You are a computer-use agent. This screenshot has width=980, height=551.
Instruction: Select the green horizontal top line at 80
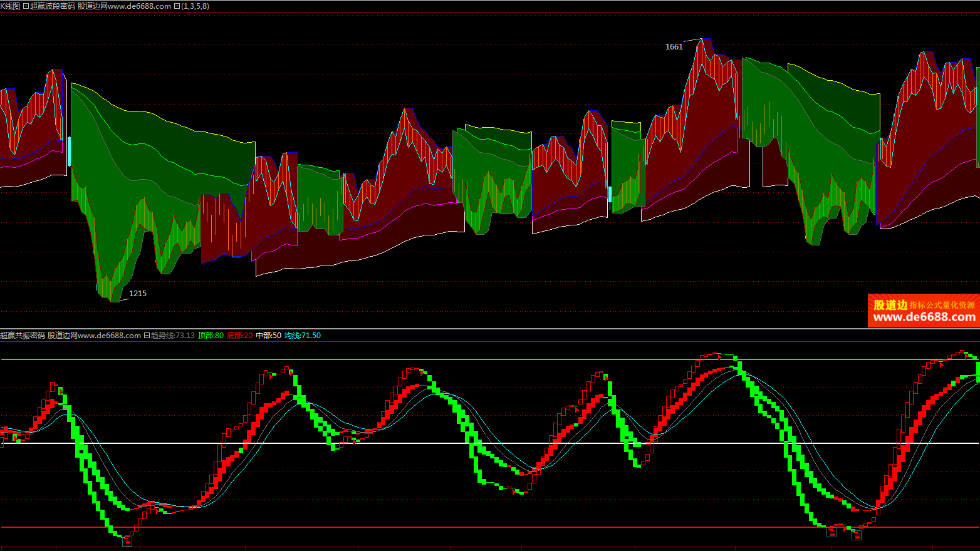point(489,359)
